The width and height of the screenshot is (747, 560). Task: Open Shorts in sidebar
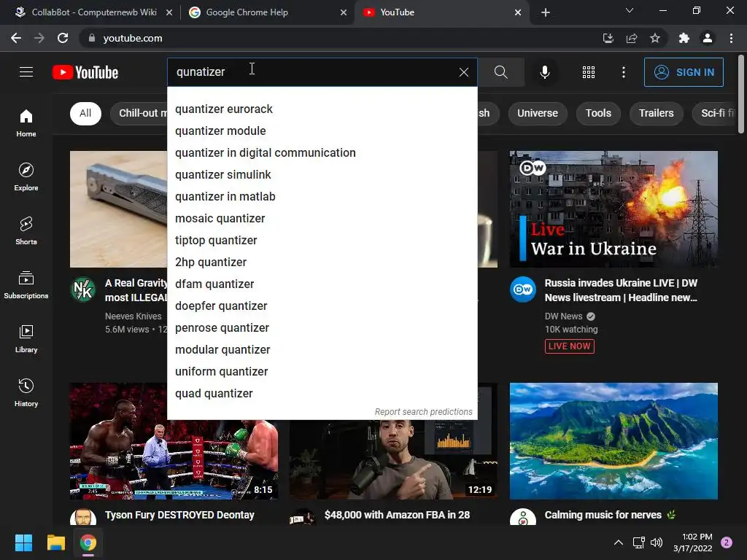(26, 231)
